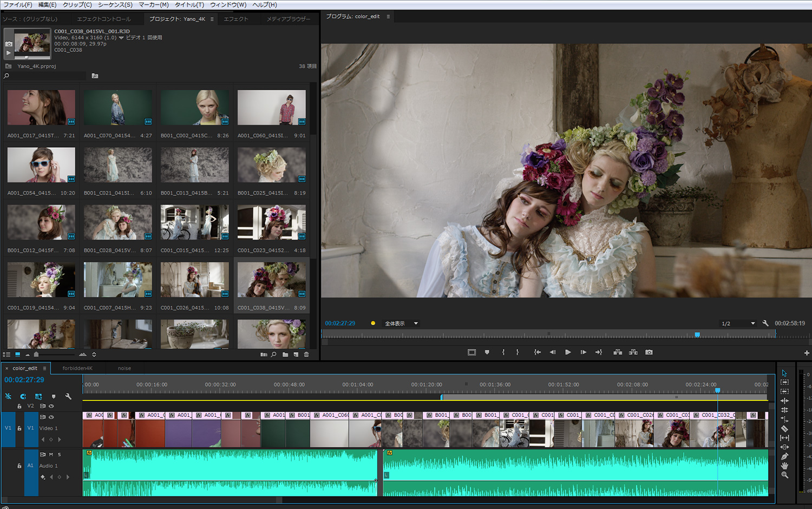
Task: Toggle lock on the V2 track
Action: click(x=19, y=406)
